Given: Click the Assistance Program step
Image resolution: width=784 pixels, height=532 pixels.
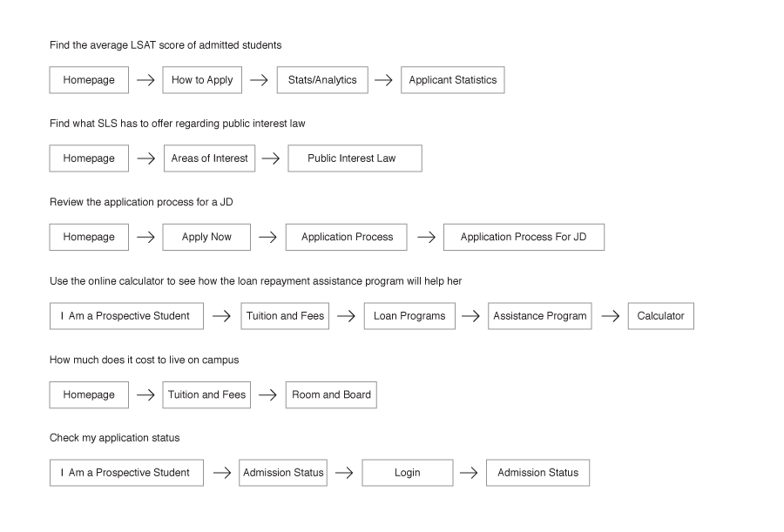Looking at the screenshot, I should point(540,316).
